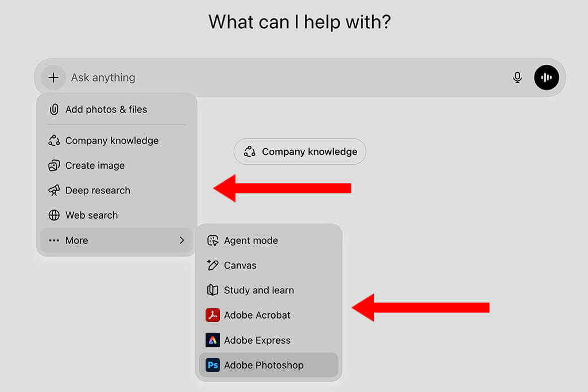The height and width of the screenshot is (392, 588).
Task: Pick the Web search label
Action: click(91, 215)
